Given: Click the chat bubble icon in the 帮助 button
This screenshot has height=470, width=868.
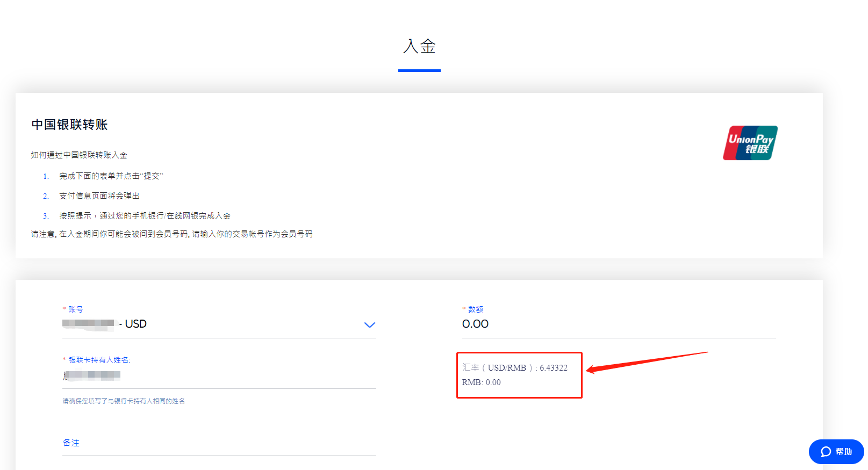Looking at the screenshot, I should pos(826,452).
